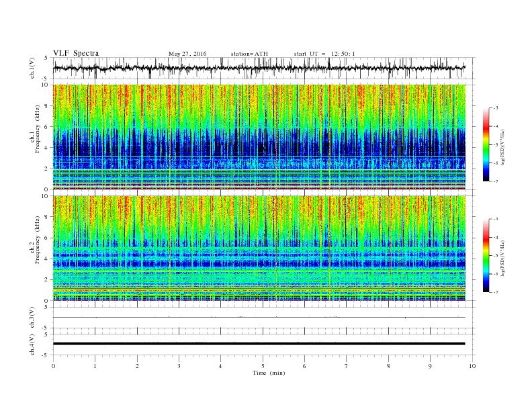
Task: Click the "-3" tick on the ch.2 colorbar
Action: (495, 219)
